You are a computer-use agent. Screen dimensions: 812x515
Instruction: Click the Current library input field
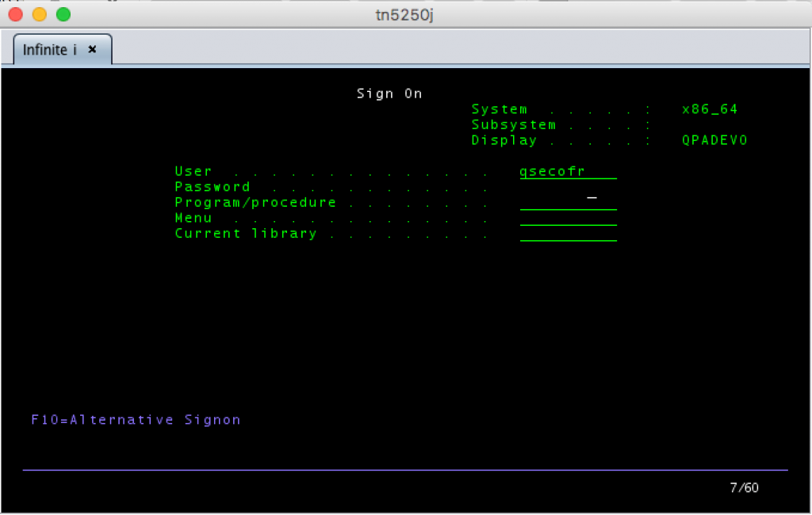(x=568, y=234)
